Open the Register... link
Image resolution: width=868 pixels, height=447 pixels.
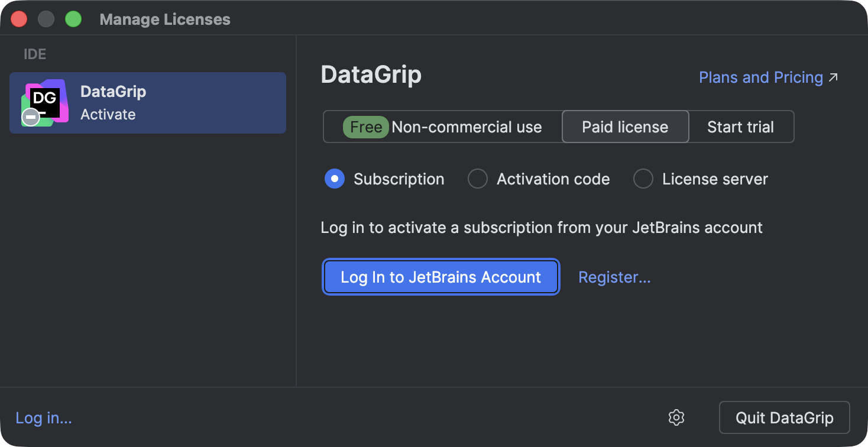click(614, 277)
